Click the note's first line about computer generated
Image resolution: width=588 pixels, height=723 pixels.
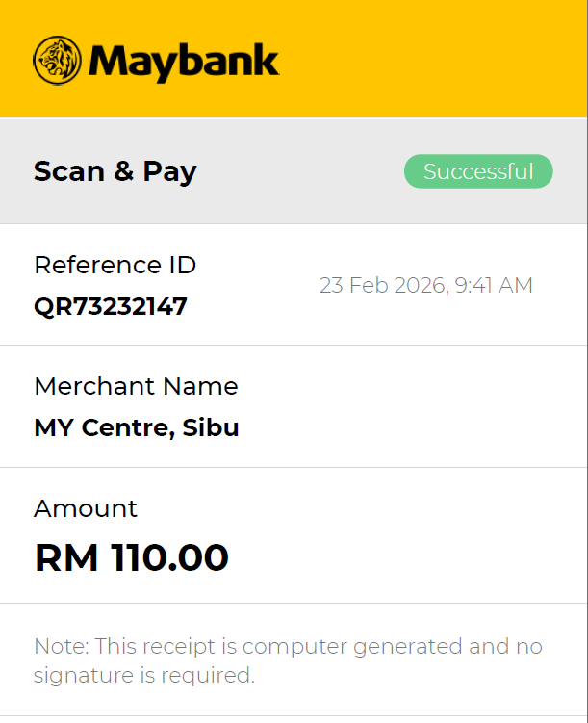[288, 645]
